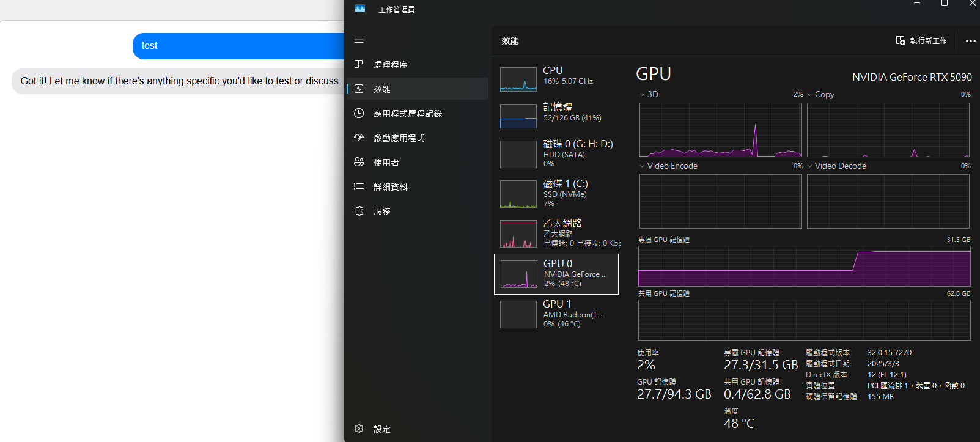The width and height of the screenshot is (980, 442).
Task: Open the hamburger navigation menu in Task Manager
Action: pyautogui.click(x=359, y=40)
